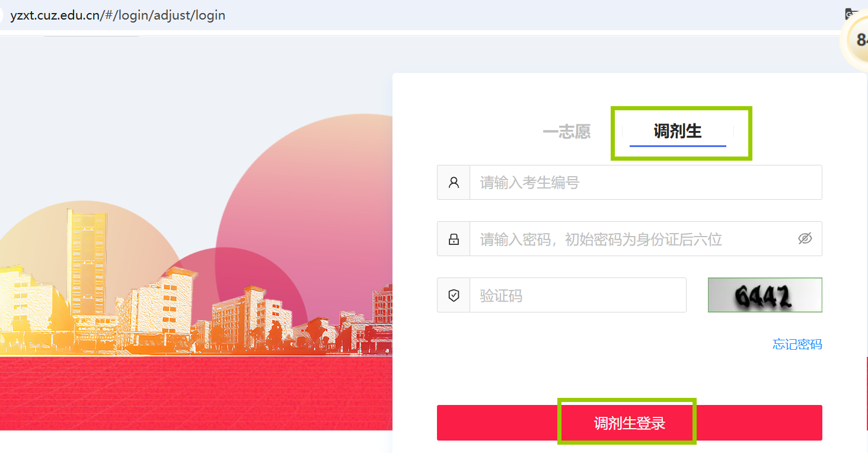
Task: Click the red ground strip under buildings
Action: [x=196, y=393]
